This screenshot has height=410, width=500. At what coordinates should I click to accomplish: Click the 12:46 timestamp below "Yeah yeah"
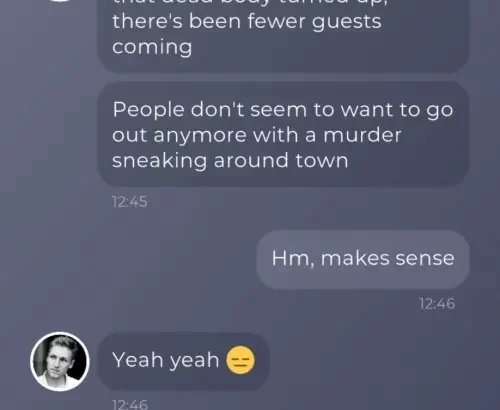130,404
